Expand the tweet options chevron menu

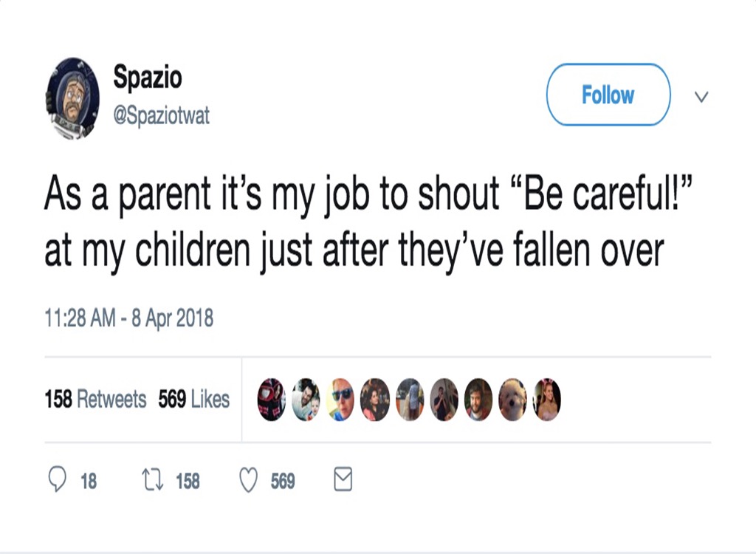coord(702,97)
